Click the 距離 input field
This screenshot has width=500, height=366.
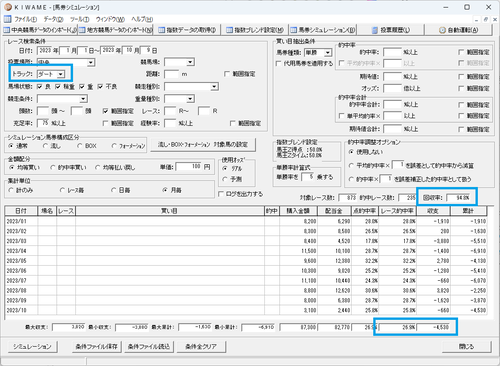click(172, 74)
